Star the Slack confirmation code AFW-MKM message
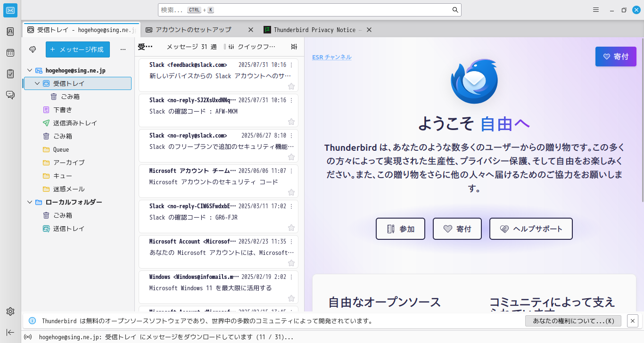This screenshot has width=644, height=343. [291, 122]
